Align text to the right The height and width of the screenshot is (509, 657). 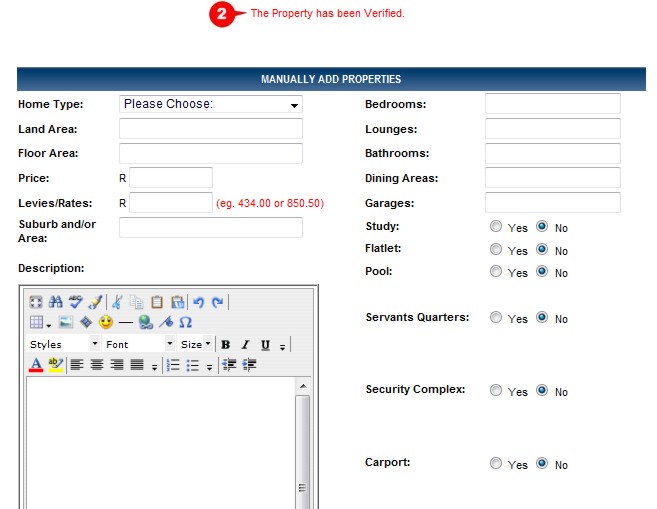pyautogui.click(x=117, y=365)
